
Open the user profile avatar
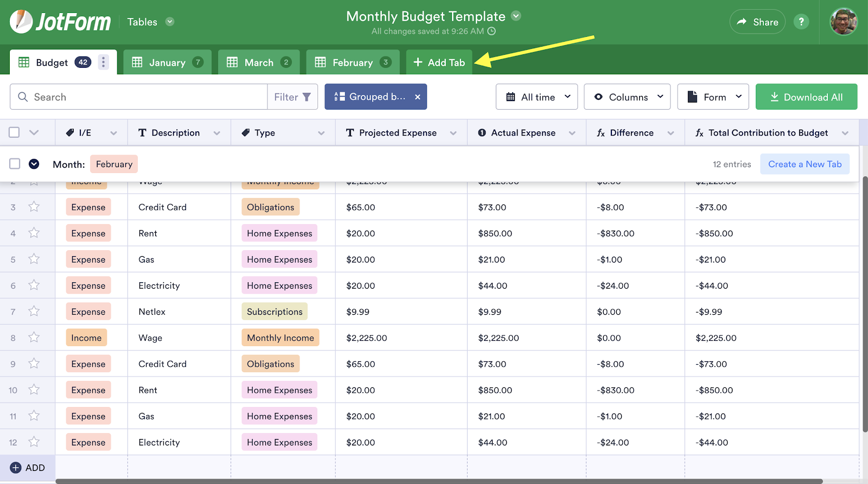[x=844, y=22]
